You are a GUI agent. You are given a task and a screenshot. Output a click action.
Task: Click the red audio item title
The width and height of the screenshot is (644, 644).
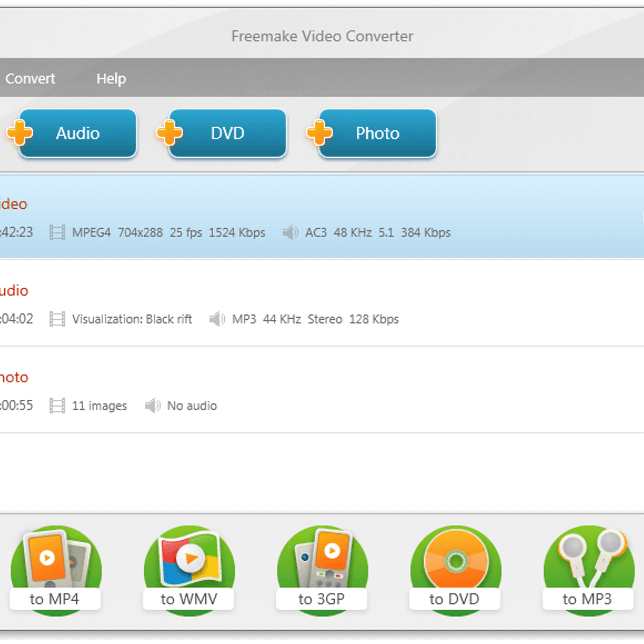pyautogui.click(x=14, y=290)
